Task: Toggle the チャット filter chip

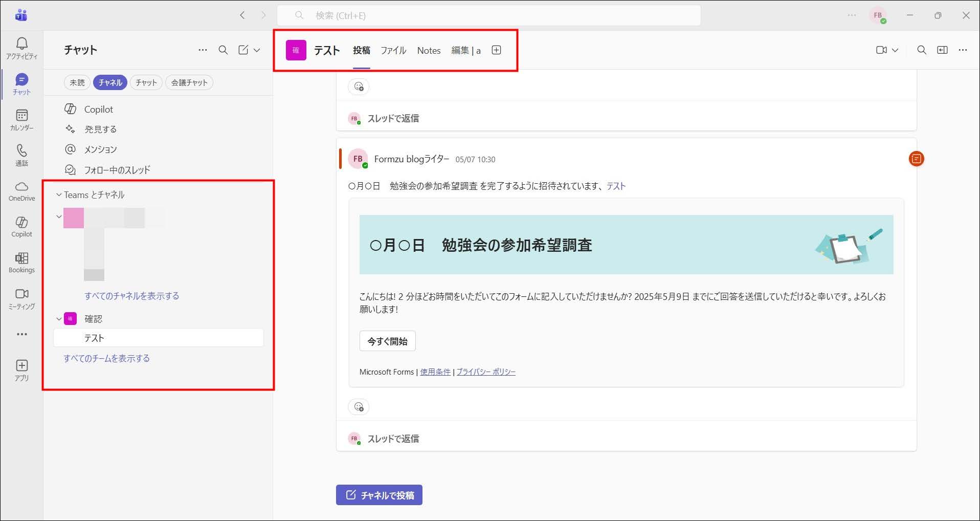Action: (146, 82)
